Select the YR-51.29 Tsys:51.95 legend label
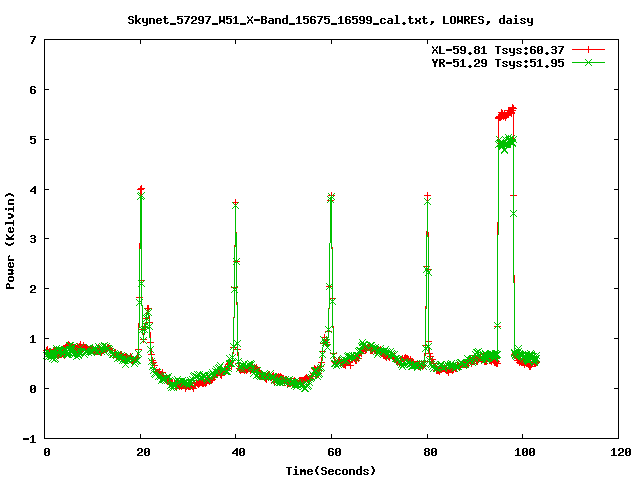Image resolution: width=640 pixels, height=480 pixels. click(x=498, y=63)
